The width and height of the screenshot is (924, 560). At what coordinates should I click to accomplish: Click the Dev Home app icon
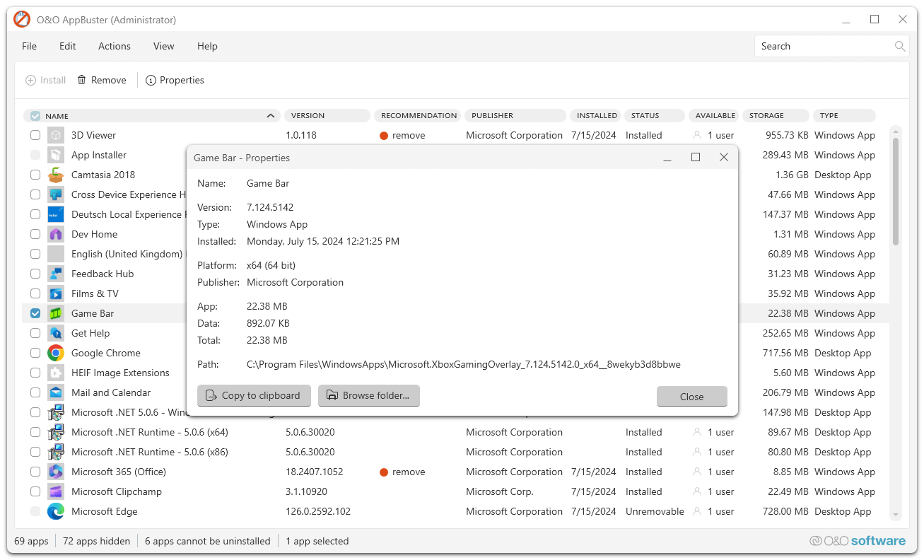56,234
